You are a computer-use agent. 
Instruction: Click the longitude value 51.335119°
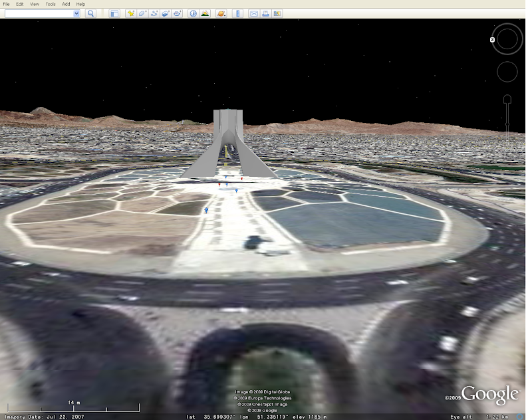pyautogui.click(x=273, y=417)
